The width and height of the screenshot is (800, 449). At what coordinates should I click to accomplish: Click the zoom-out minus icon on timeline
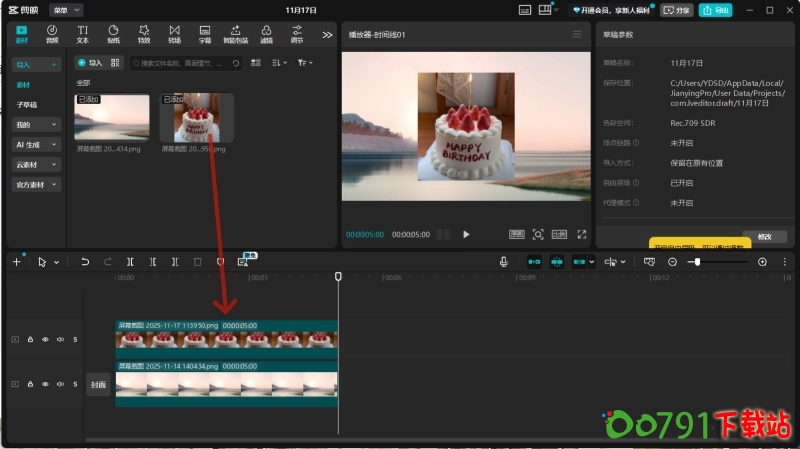point(672,262)
